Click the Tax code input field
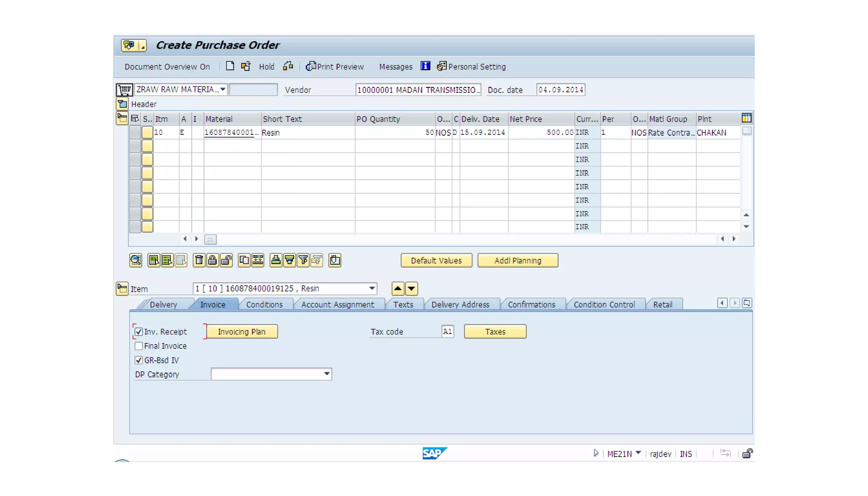The width and height of the screenshot is (868, 496). (x=447, y=332)
